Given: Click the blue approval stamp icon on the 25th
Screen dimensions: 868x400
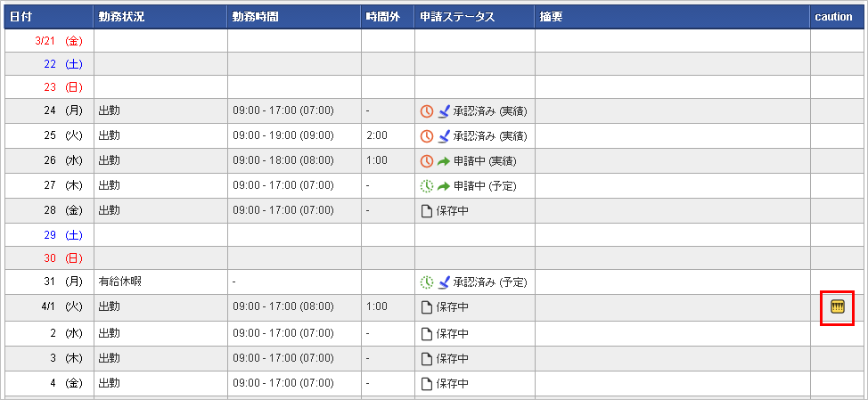Looking at the screenshot, I should coord(444,136).
